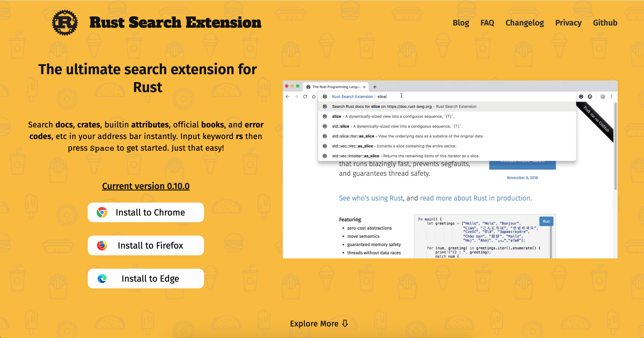This screenshot has width=644, height=338.
Task: Visit the Github link in navigation
Action: (605, 23)
